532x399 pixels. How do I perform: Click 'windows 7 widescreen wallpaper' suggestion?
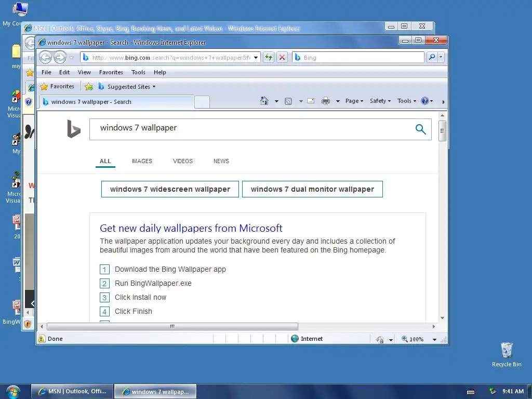tap(170, 189)
